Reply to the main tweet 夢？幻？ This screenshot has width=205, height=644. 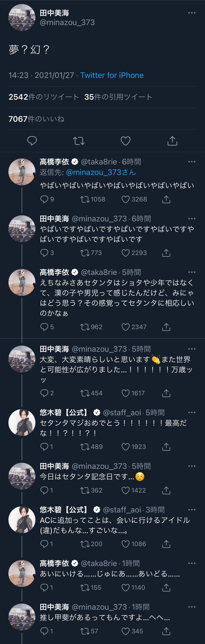pos(32,141)
